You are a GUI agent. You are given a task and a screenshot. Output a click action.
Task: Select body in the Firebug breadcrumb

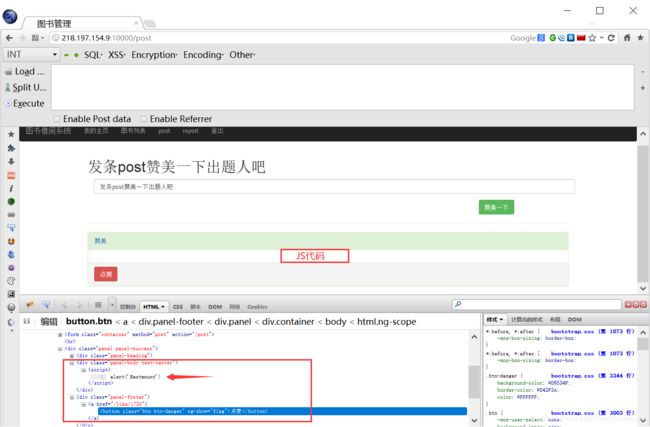(x=336, y=322)
